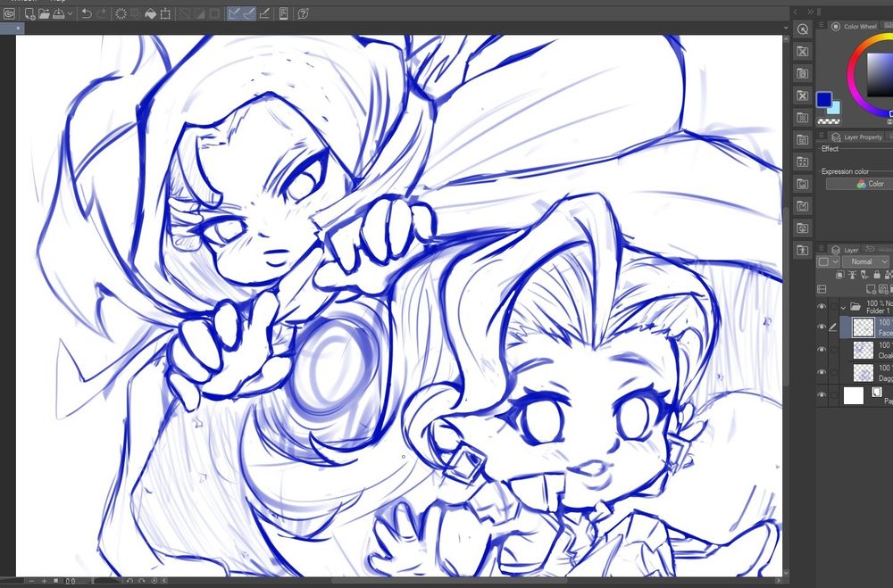Open an existing file
893x588 pixels.
point(44,13)
